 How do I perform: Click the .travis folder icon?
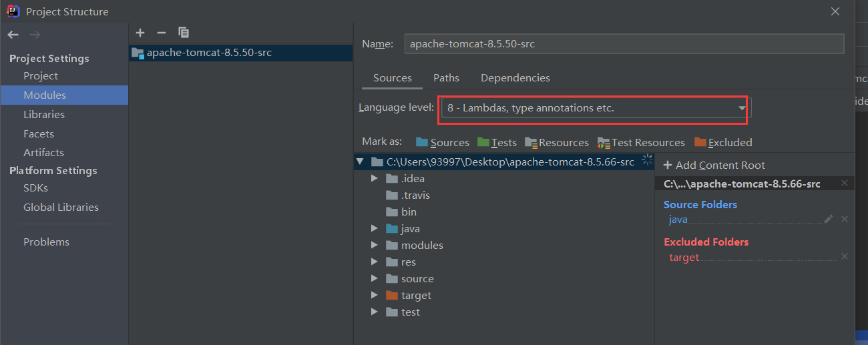coord(392,195)
